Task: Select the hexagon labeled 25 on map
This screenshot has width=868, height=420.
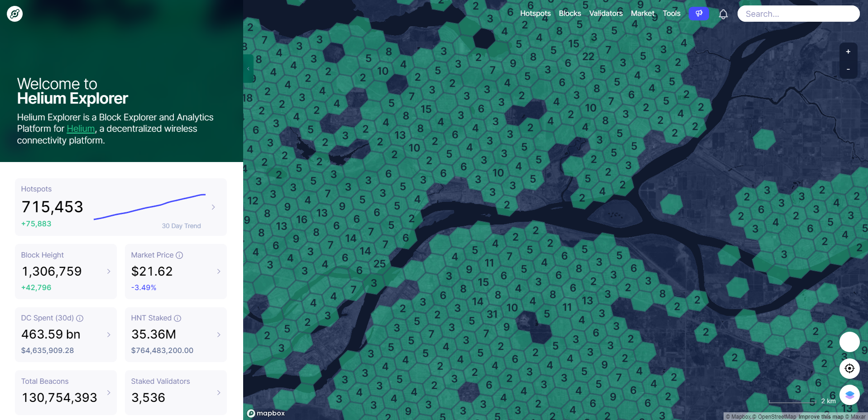Action: pyautogui.click(x=379, y=263)
